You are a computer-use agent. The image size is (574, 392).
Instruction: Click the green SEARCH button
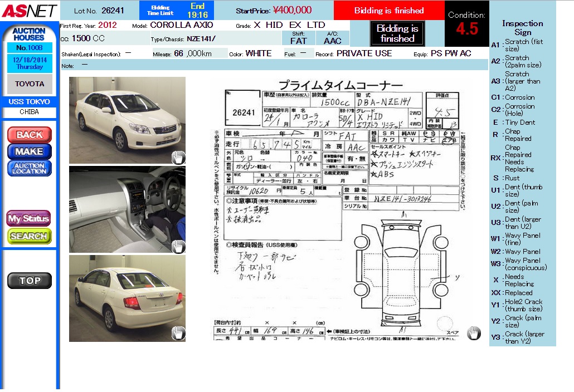(29, 236)
